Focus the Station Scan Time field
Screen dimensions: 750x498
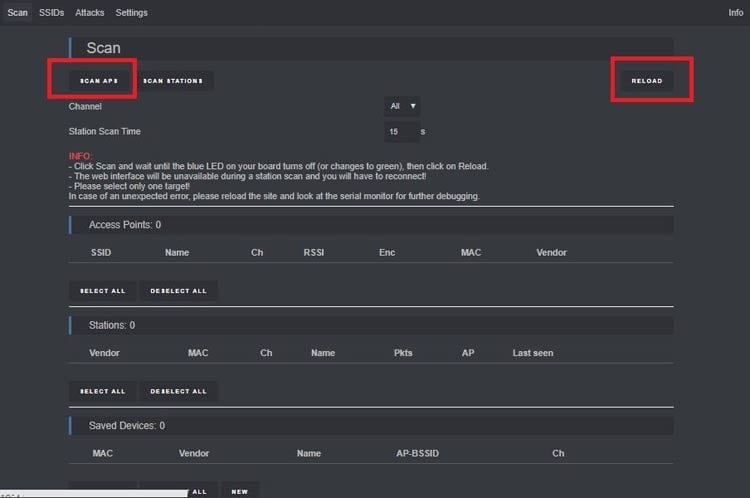398,131
